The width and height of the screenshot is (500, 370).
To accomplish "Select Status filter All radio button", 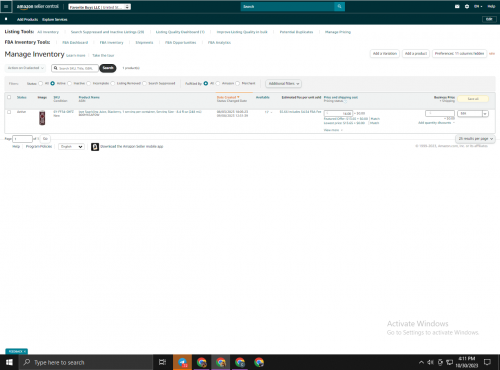I will [x=41, y=83].
